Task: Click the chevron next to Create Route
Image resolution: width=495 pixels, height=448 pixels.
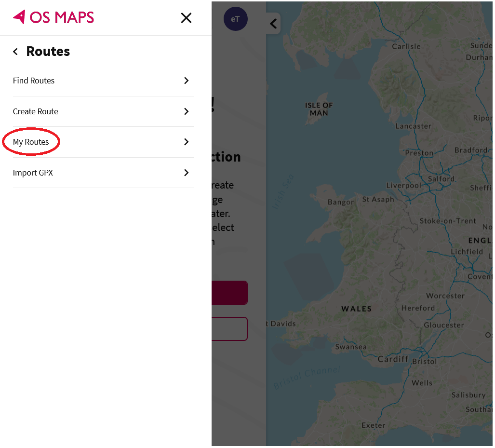Action: (186, 111)
